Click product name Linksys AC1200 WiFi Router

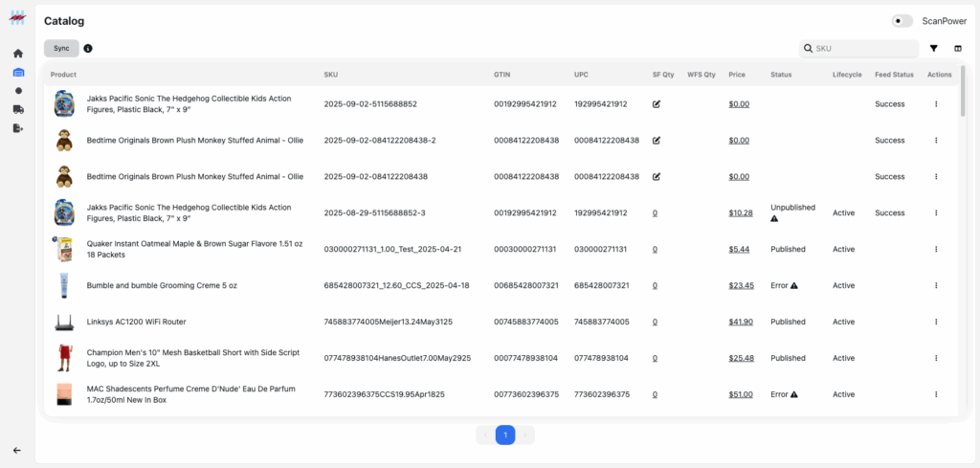tap(136, 322)
